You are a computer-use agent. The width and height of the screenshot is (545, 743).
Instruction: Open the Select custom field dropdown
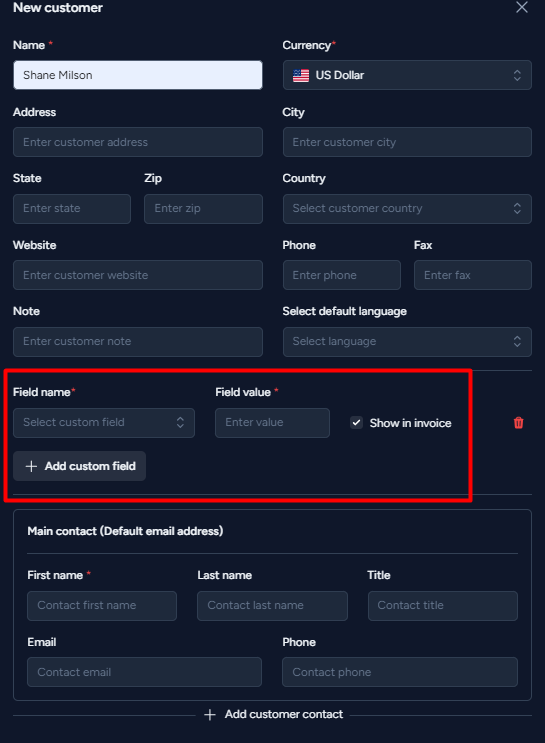104,423
